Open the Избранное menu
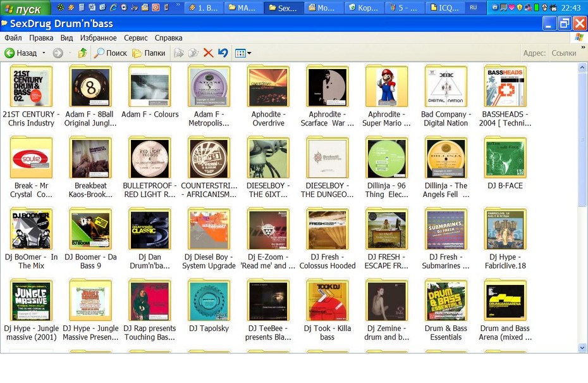The image size is (588, 383). [98, 38]
